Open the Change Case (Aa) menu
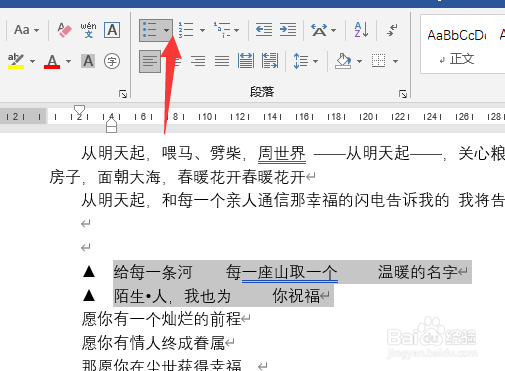The height and width of the screenshot is (371, 505). point(26,30)
